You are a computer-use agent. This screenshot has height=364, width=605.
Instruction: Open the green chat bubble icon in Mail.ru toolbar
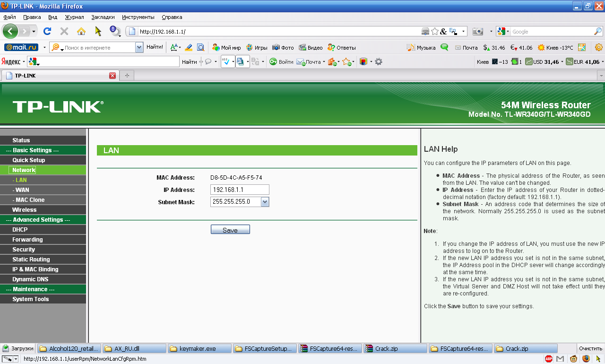[x=444, y=47]
